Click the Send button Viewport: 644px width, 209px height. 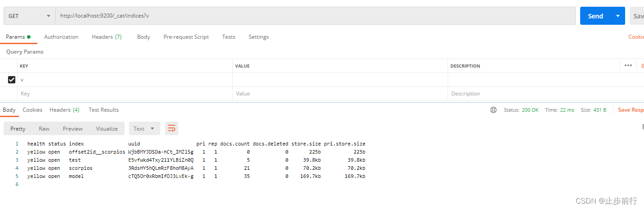[x=595, y=16]
